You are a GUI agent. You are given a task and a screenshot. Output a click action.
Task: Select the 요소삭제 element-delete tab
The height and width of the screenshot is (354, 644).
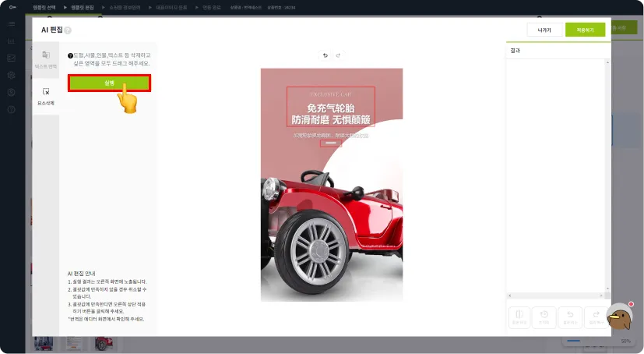click(46, 97)
